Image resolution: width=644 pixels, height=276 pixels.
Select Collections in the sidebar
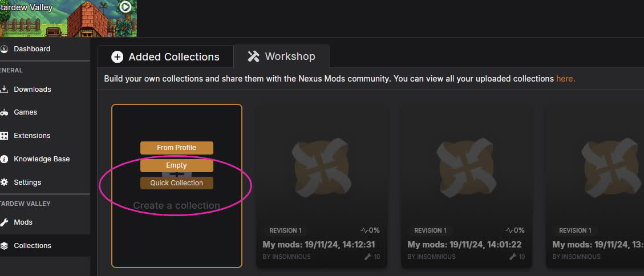[45, 246]
